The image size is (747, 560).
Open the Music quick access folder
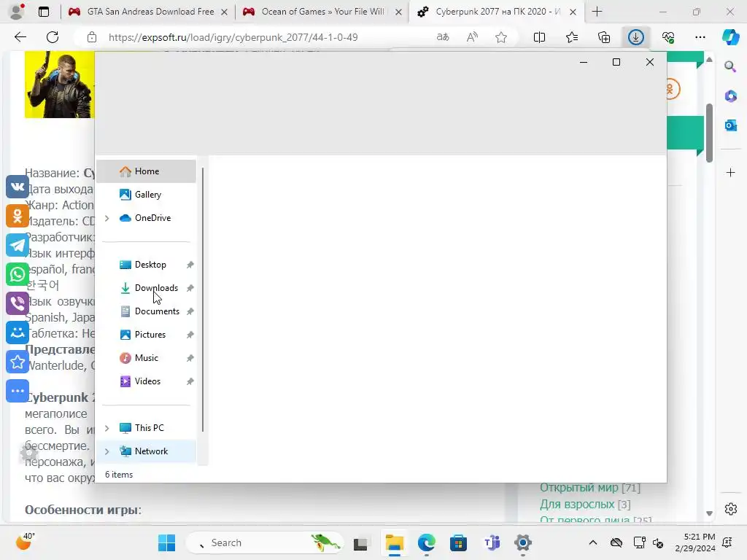146,357
